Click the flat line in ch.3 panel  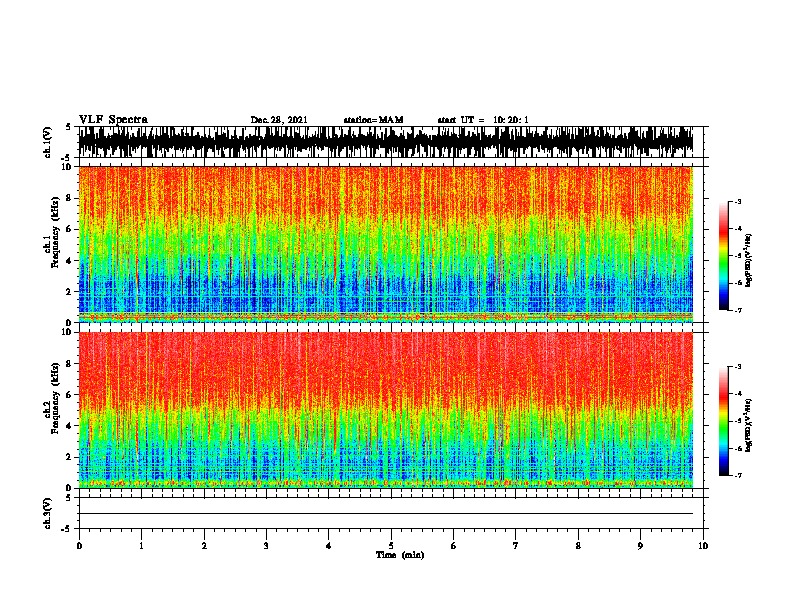pos(386,514)
